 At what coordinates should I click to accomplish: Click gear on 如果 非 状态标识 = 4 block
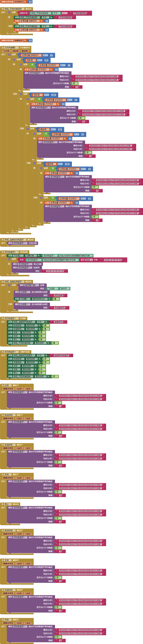click(42, 168)
